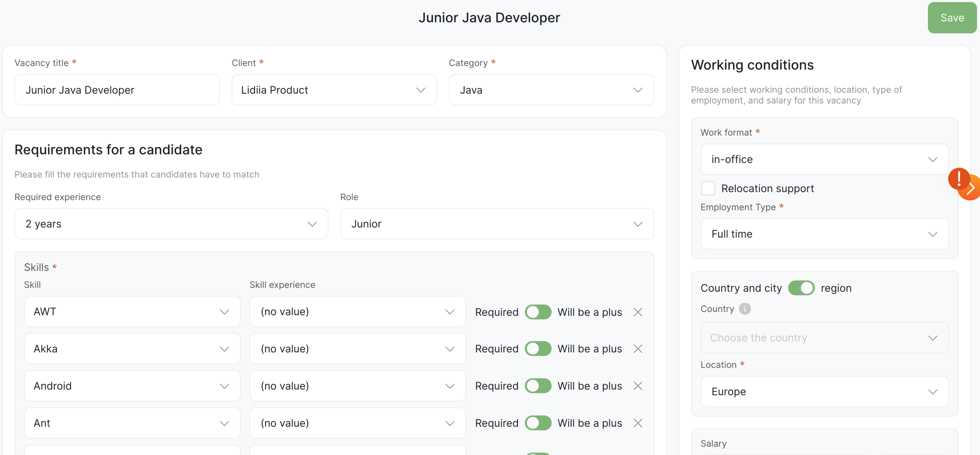Viewport: 980px width, 455px height.
Task: Delete the Android skill row
Action: (638, 386)
